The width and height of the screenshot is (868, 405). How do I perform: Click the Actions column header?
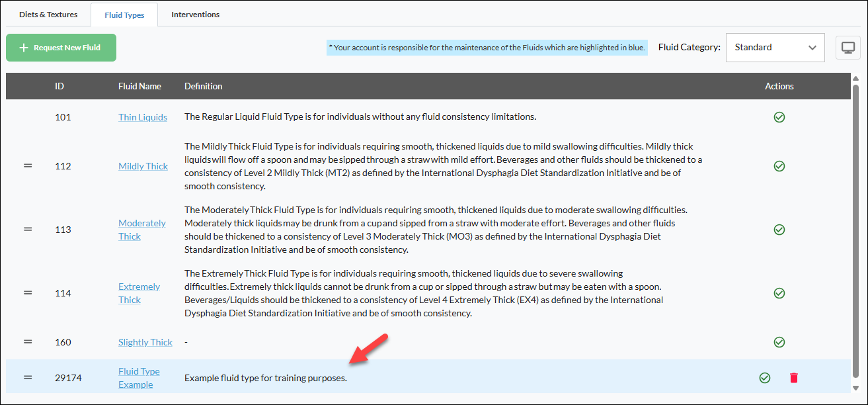[779, 86]
